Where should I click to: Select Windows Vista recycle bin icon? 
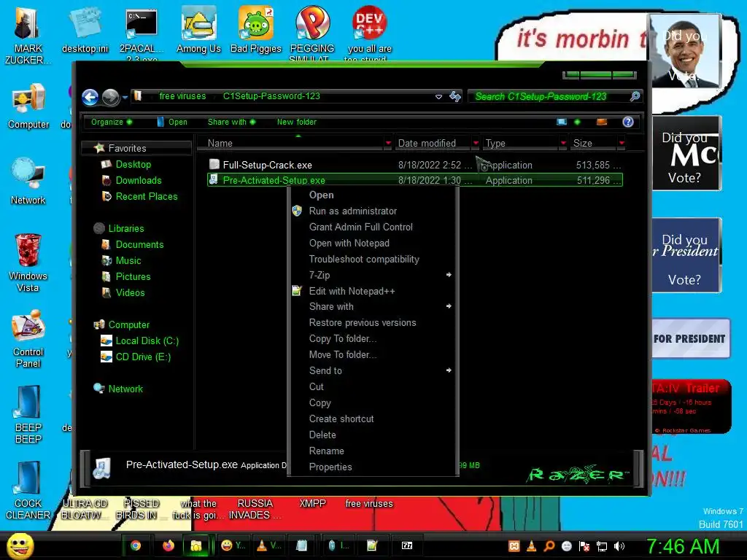28,262
